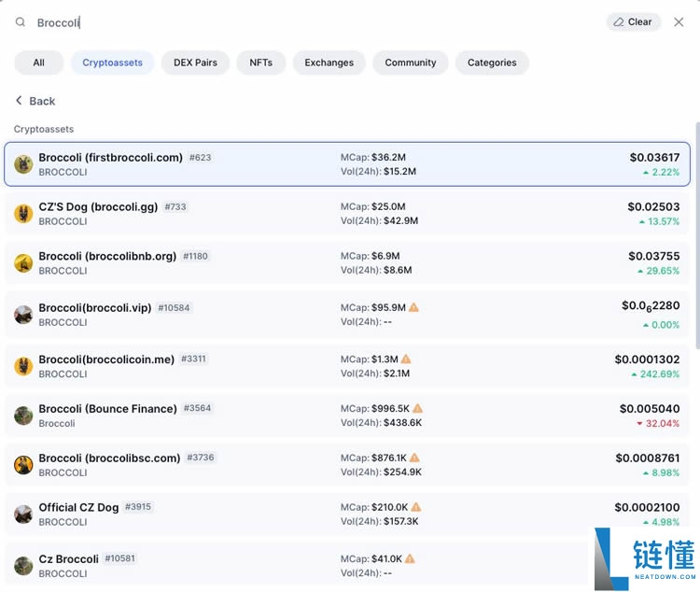Click price $0.0008761
This screenshot has height=592, width=700.
point(648,458)
